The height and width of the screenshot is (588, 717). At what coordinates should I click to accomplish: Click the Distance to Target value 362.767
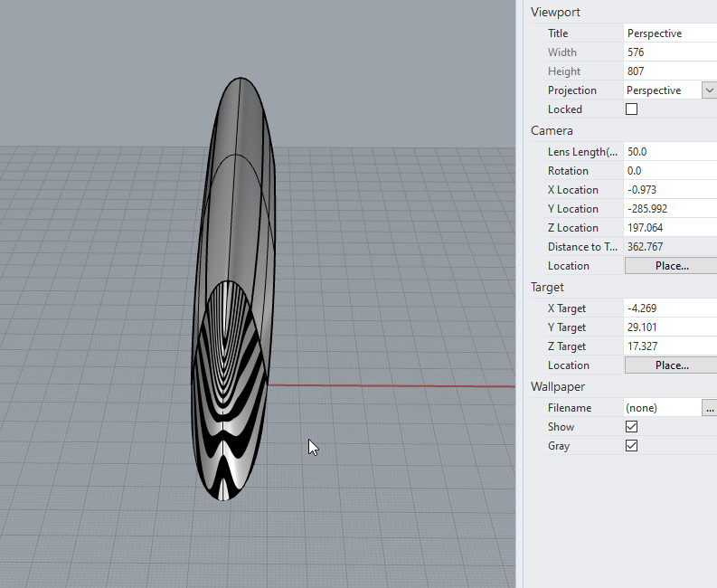pyautogui.click(x=670, y=247)
